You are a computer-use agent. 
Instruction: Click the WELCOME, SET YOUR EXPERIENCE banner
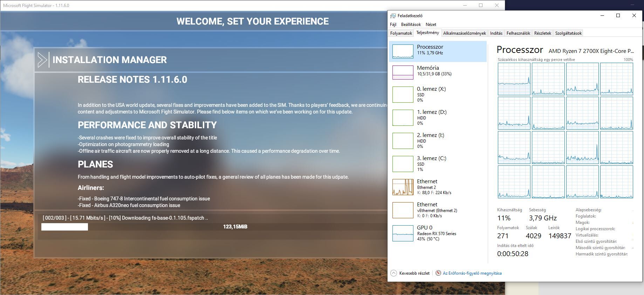pyautogui.click(x=253, y=21)
